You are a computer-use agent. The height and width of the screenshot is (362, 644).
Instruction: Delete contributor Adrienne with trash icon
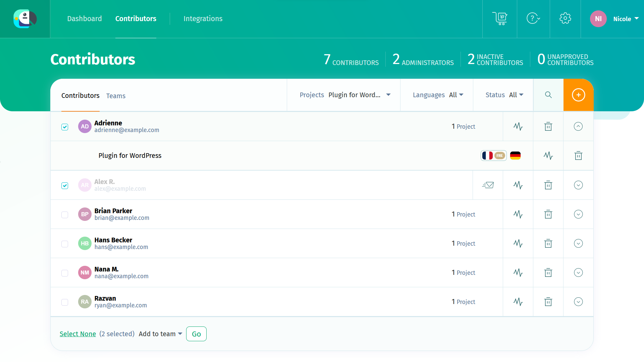(548, 126)
